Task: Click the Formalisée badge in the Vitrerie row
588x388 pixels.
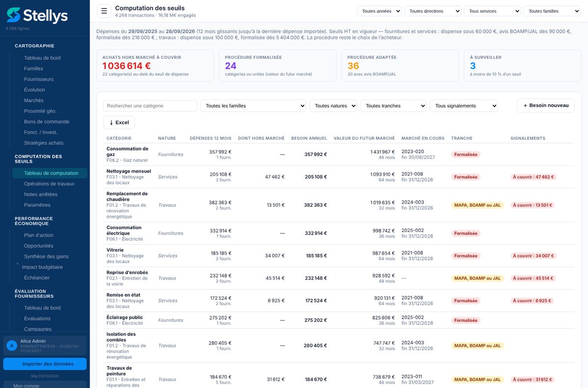Action: (465, 256)
